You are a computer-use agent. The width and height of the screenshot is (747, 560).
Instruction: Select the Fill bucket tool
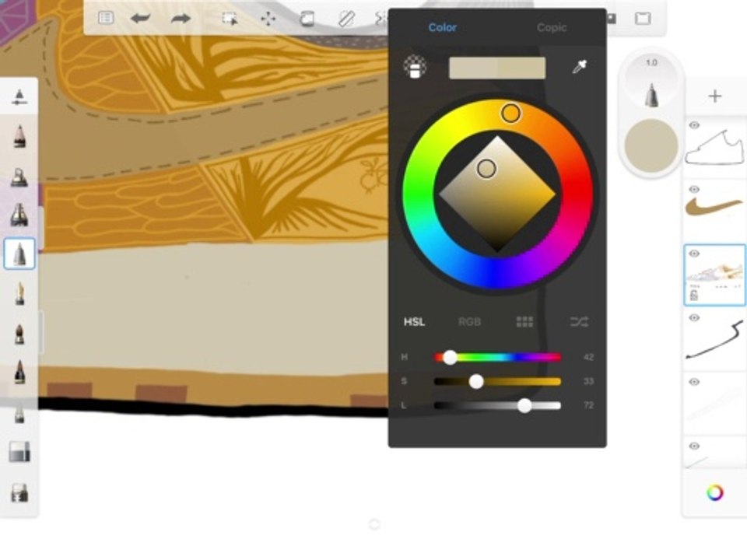point(307,19)
